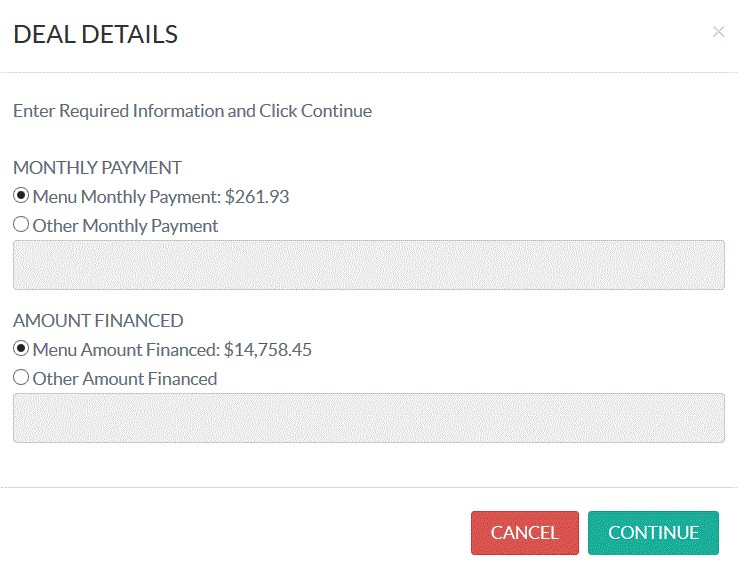Click the AMOUNT FINANCED section heading
This screenshot has width=738, height=574.
pyautogui.click(x=98, y=320)
